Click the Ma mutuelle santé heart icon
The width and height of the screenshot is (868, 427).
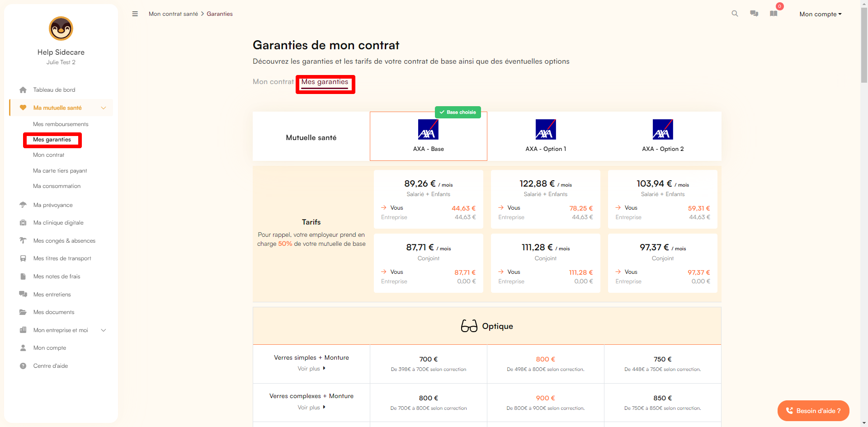click(23, 108)
